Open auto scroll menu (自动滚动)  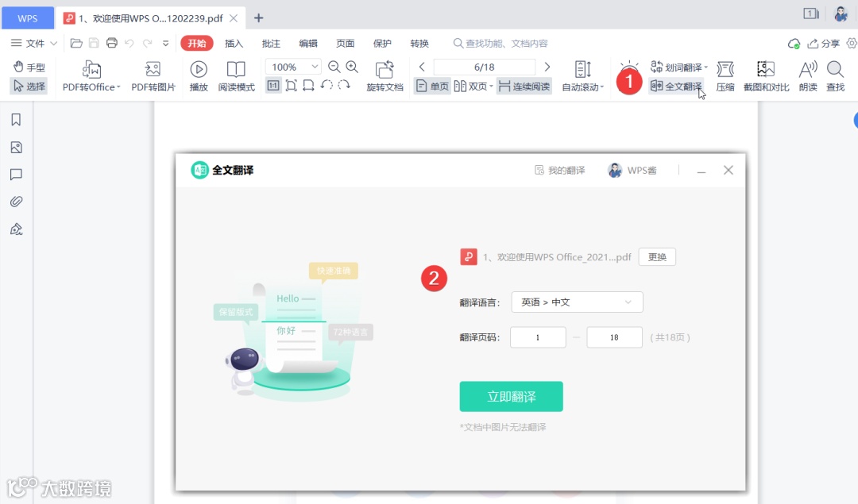583,76
